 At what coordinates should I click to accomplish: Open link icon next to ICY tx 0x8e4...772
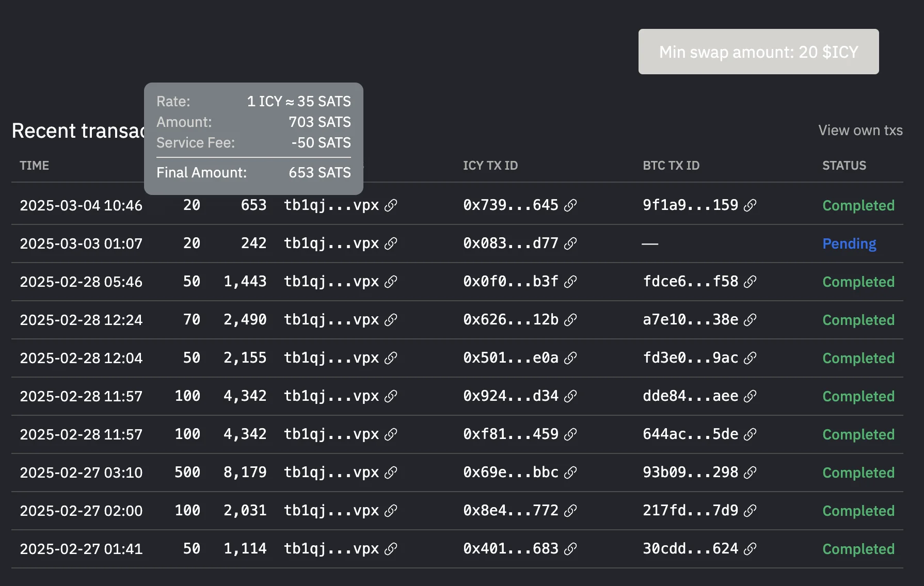click(570, 511)
